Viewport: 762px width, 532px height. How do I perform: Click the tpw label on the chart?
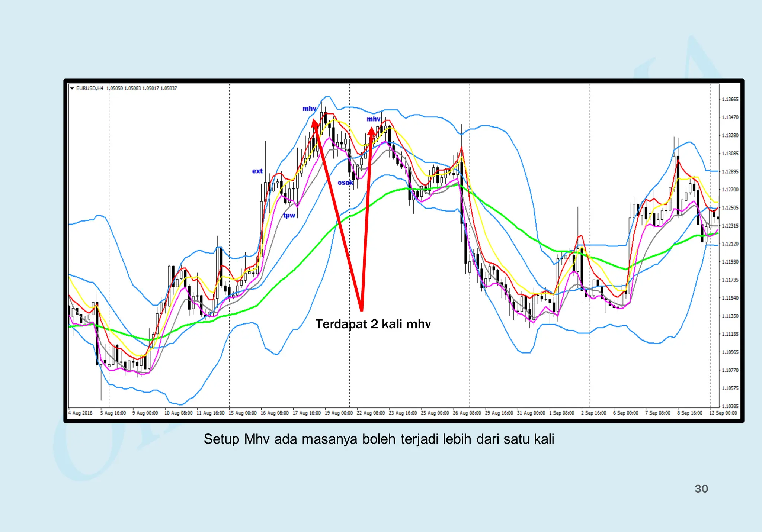289,215
